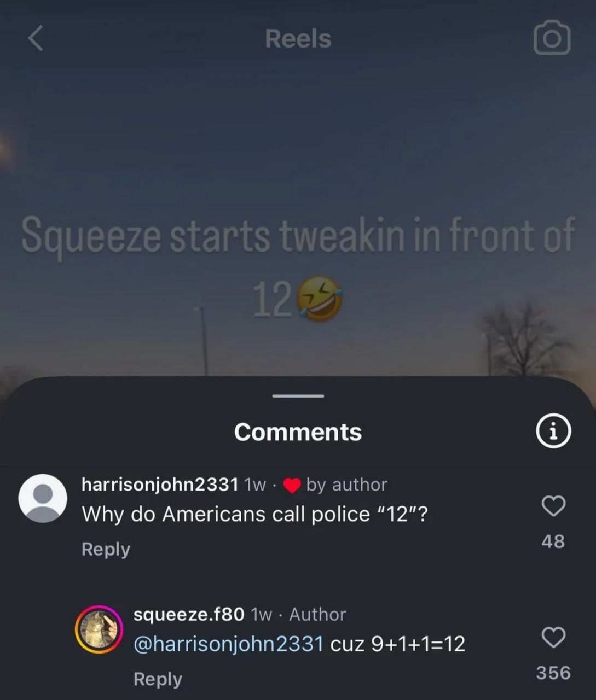The image size is (596, 700).
Task: Tap the Comments heading
Action: (298, 432)
